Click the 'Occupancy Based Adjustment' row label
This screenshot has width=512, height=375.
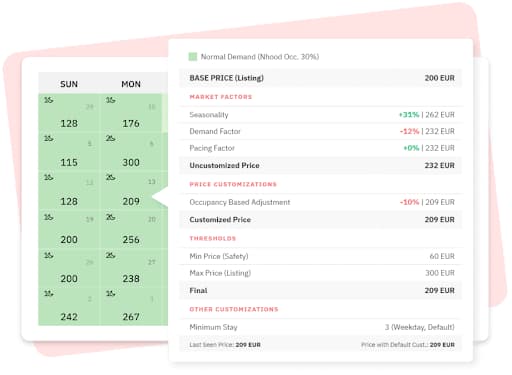point(240,202)
